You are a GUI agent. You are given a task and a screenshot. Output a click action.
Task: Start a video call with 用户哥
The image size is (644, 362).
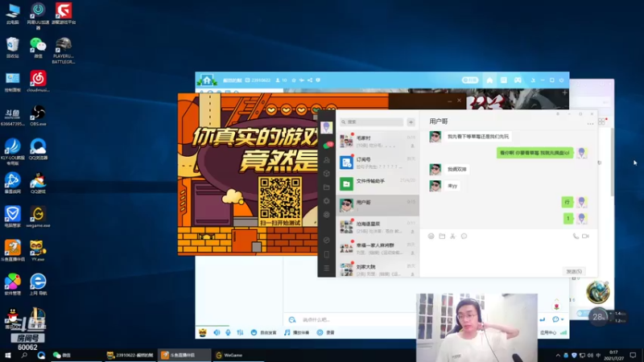coord(586,236)
